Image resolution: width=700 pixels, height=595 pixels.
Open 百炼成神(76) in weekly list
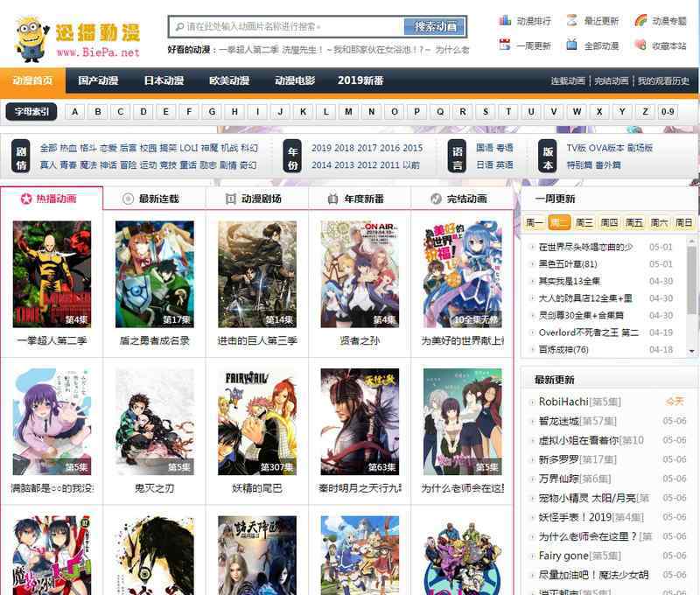pos(563,349)
